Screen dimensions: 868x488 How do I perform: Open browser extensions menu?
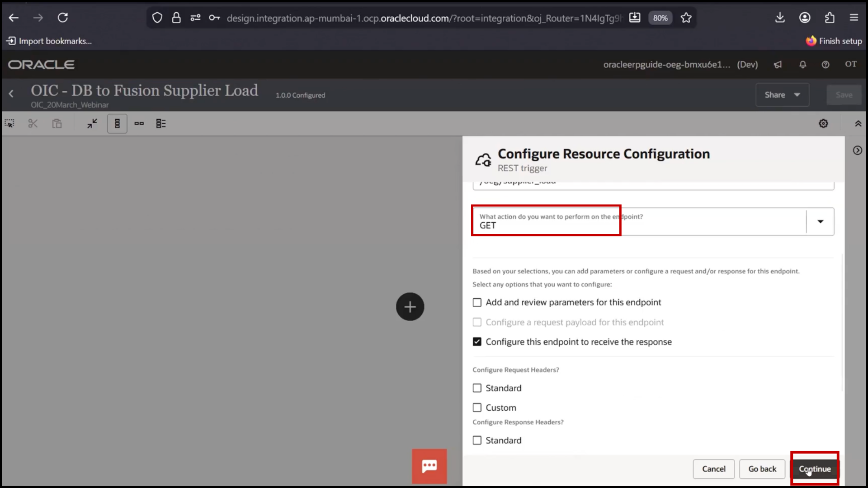point(830,18)
